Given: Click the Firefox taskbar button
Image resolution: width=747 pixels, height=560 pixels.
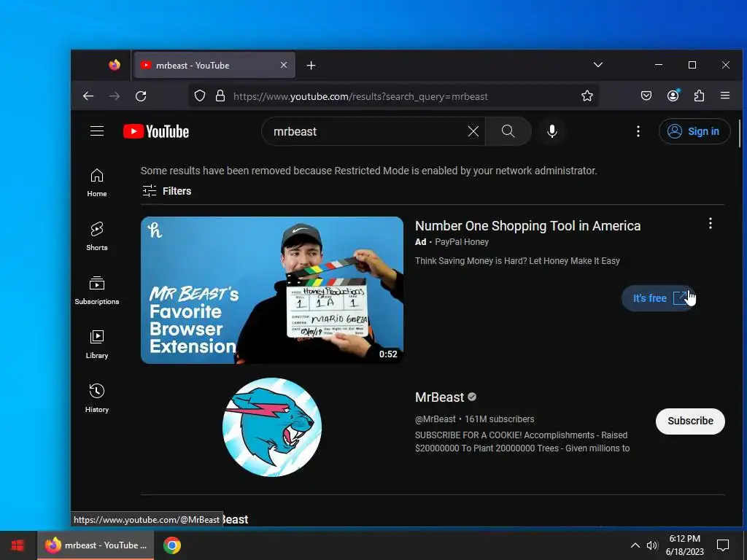Looking at the screenshot, I should coord(96,545).
